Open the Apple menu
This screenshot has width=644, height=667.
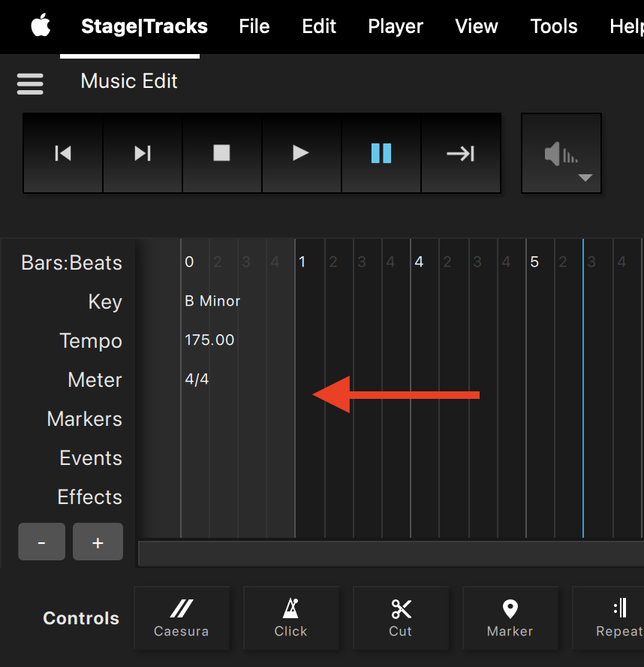click(x=41, y=26)
